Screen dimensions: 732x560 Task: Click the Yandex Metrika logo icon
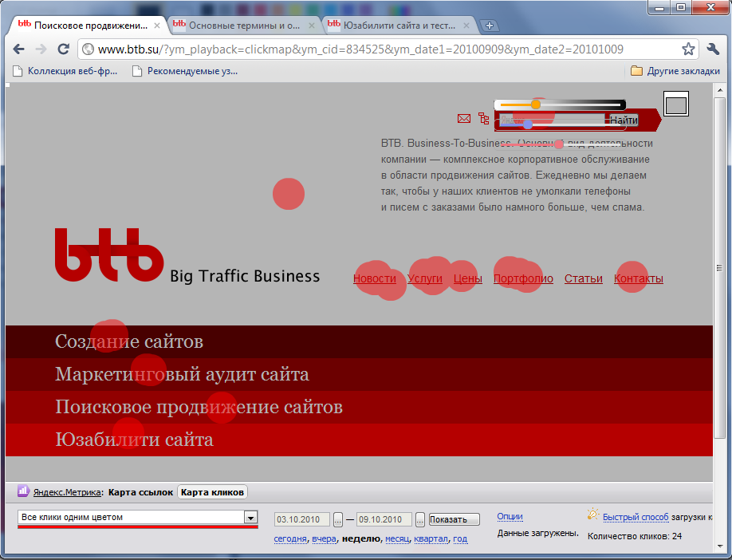coord(23,491)
